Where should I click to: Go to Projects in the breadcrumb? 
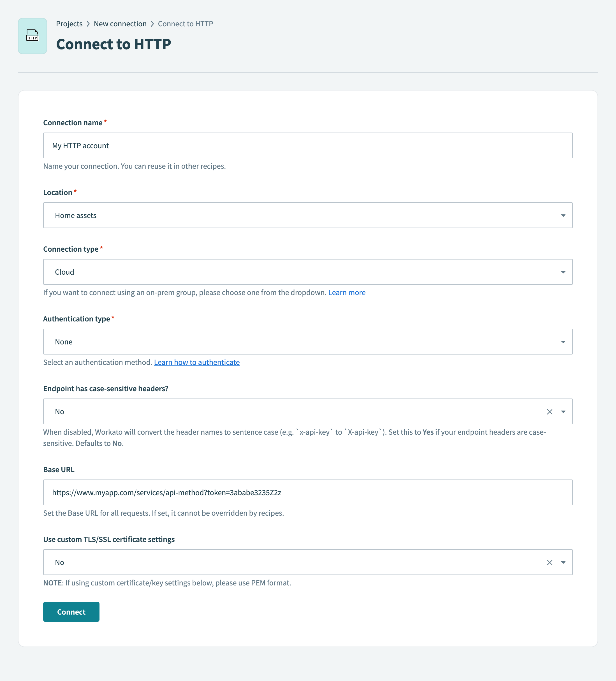(x=69, y=24)
